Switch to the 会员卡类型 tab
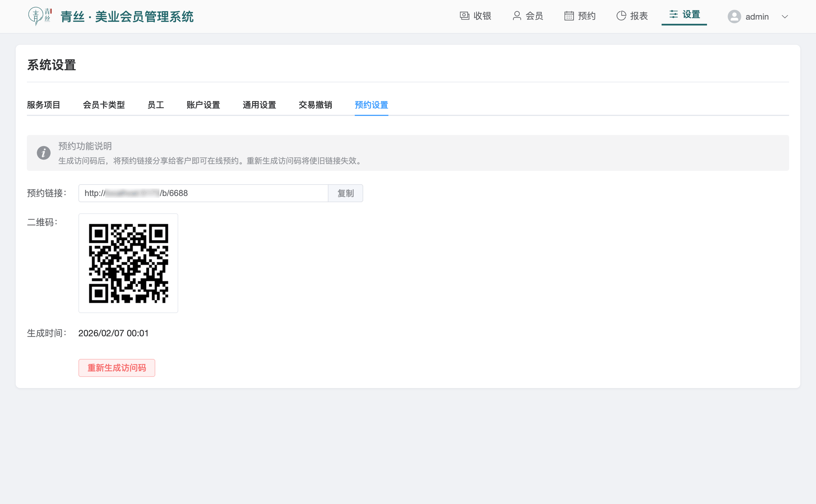Viewport: 816px width, 504px height. (x=104, y=105)
